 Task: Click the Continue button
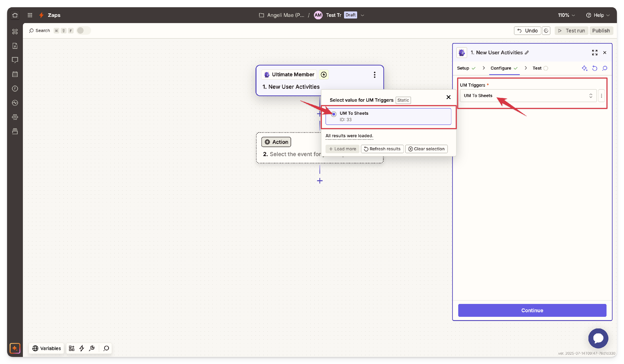pos(532,310)
